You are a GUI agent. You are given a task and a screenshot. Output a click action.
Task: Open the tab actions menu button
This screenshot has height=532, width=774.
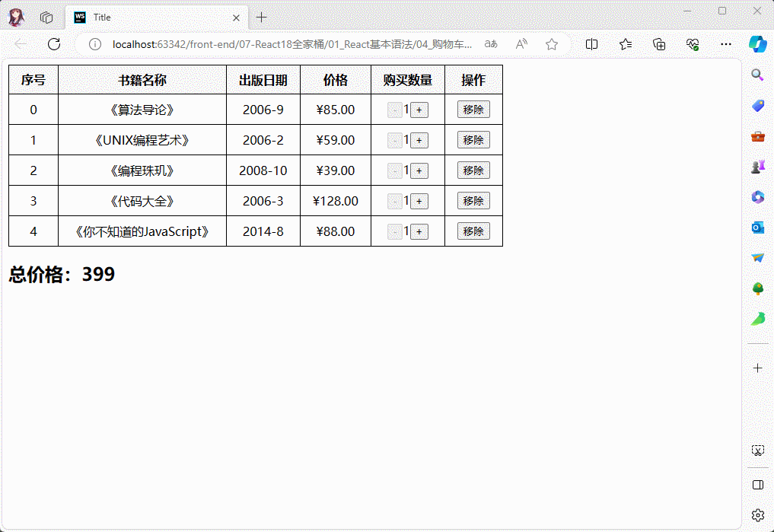click(46, 17)
